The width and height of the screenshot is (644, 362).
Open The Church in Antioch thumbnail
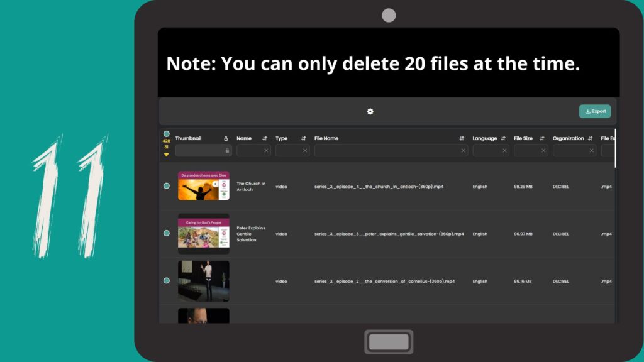coord(203,186)
